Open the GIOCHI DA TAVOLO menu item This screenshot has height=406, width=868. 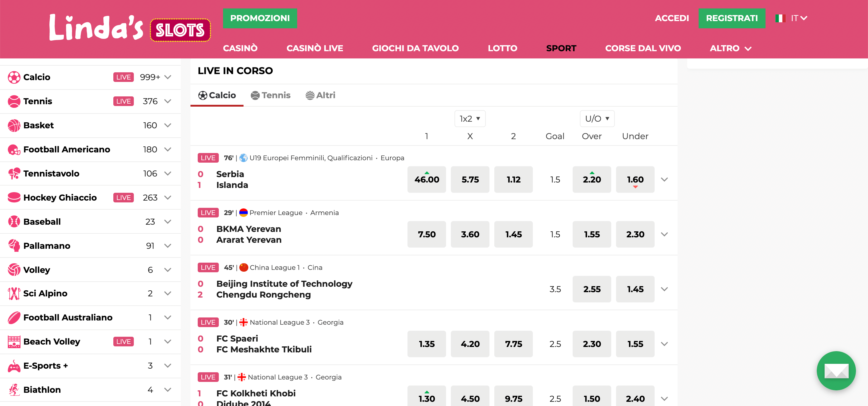click(x=415, y=48)
